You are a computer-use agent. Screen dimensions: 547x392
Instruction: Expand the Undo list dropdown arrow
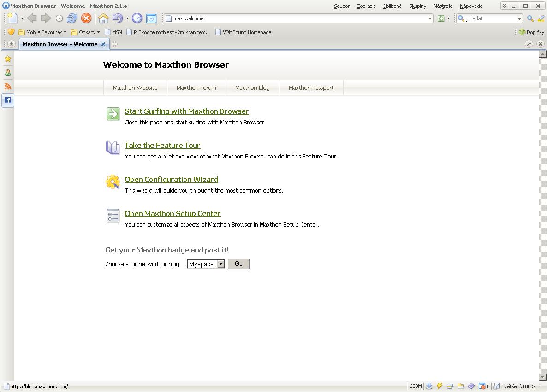tap(127, 18)
